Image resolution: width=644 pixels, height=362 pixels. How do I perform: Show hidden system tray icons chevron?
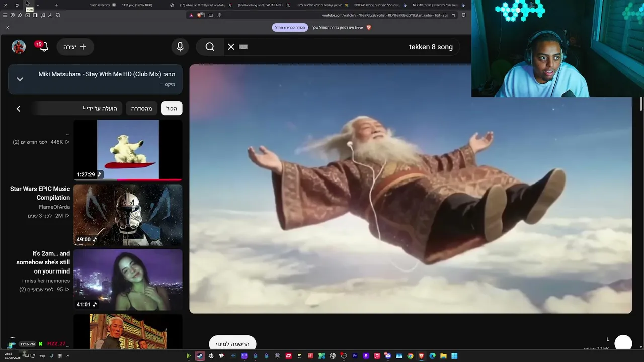point(68,356)
